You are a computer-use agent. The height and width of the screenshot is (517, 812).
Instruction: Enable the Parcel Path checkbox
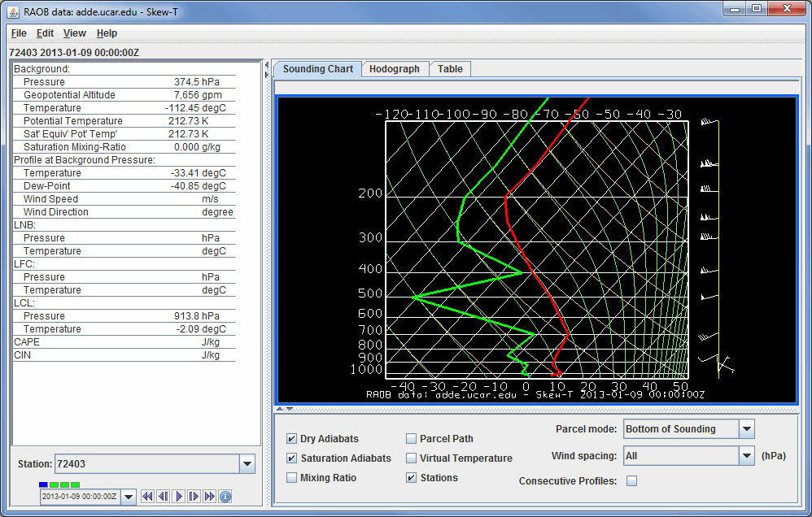tap(412, 439)
